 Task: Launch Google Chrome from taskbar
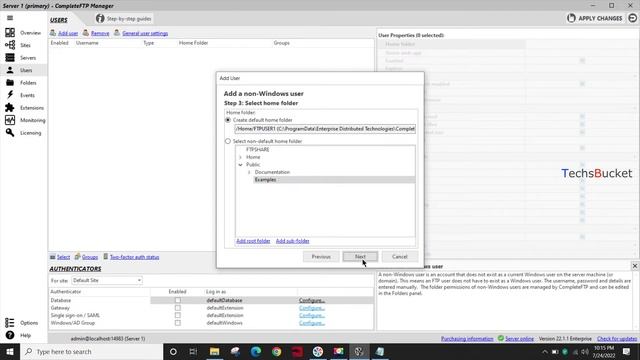click(x=277, y=351)
